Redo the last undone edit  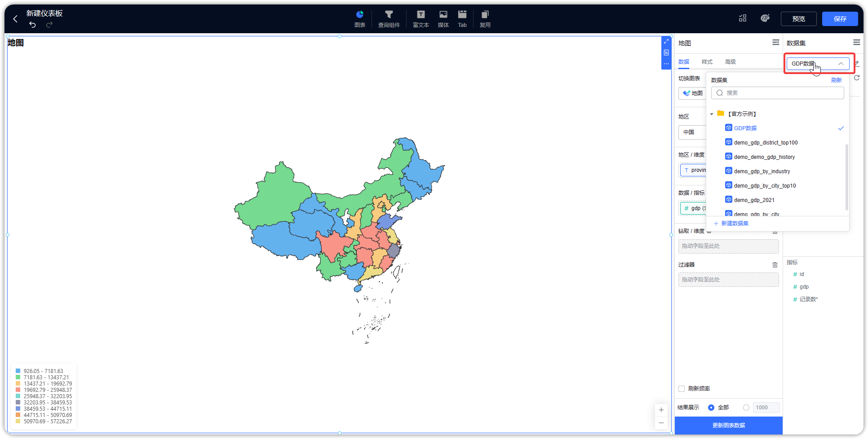click(49, 25)
